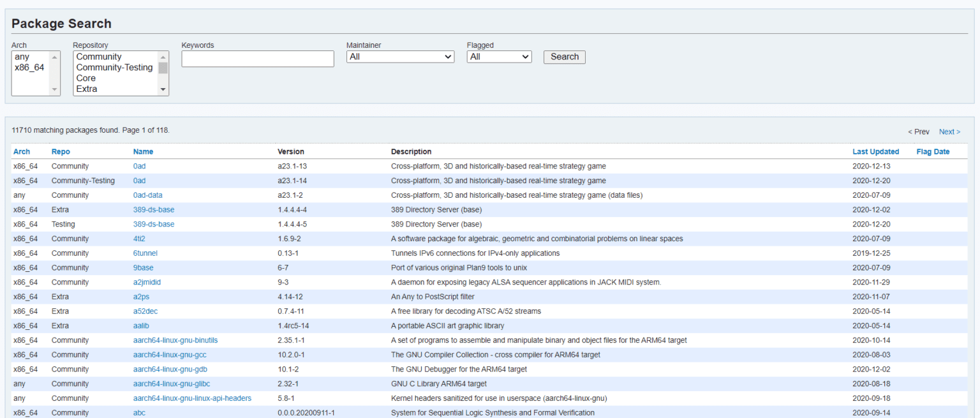Select x86_64 in the Arch list
This screenshot has height=418, width=980.
coord(29,68)
